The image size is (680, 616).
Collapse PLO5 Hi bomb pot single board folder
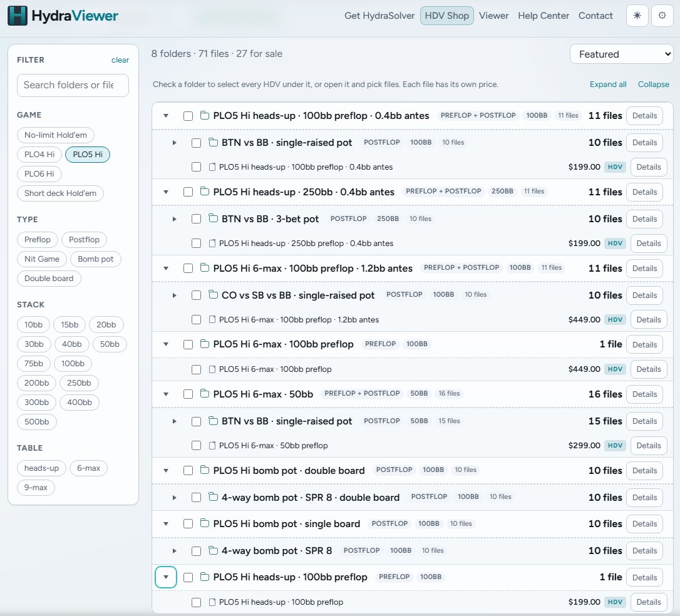pos(166,524)
